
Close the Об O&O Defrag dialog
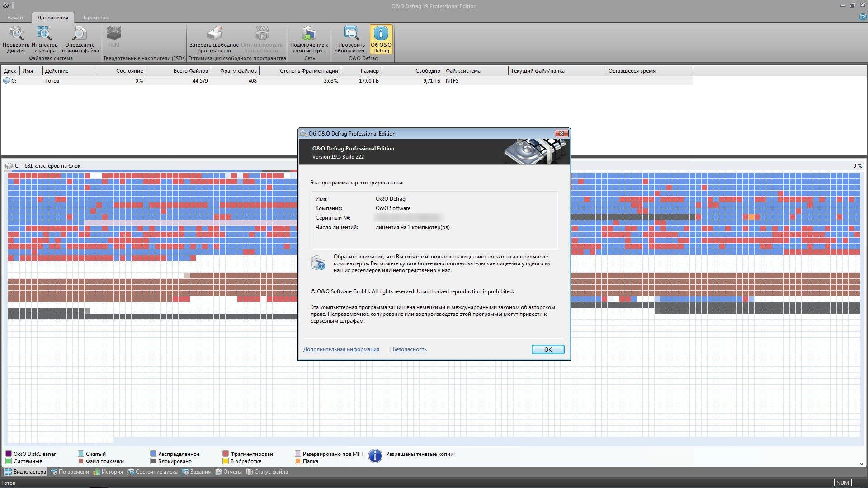(x=561, y=133)
